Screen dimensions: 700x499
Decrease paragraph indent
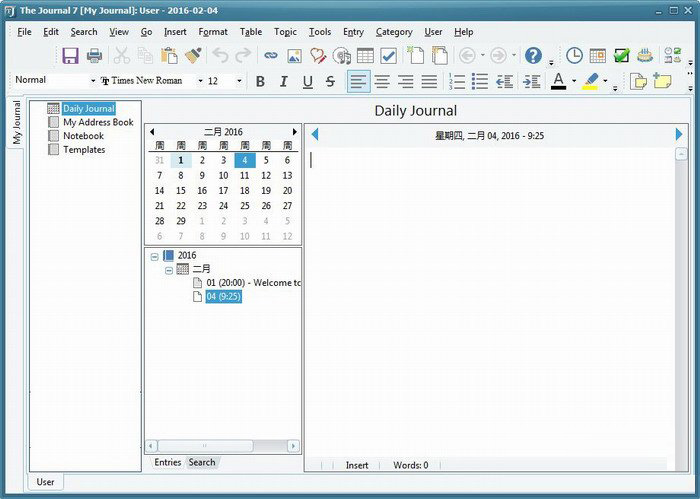[x=504, y=82]
